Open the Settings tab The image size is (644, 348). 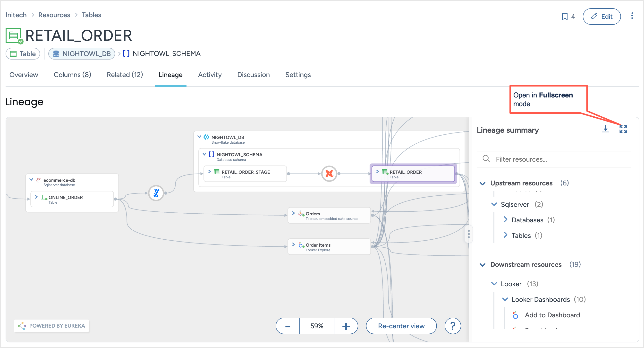[298, 75]
